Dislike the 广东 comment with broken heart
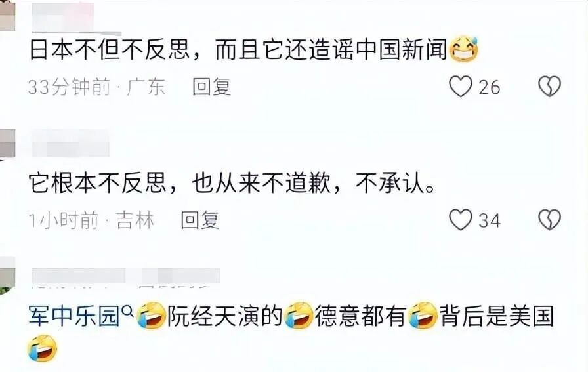Image resolution: width=588 pixels, height=372 pixels. (x=549, y=86)
